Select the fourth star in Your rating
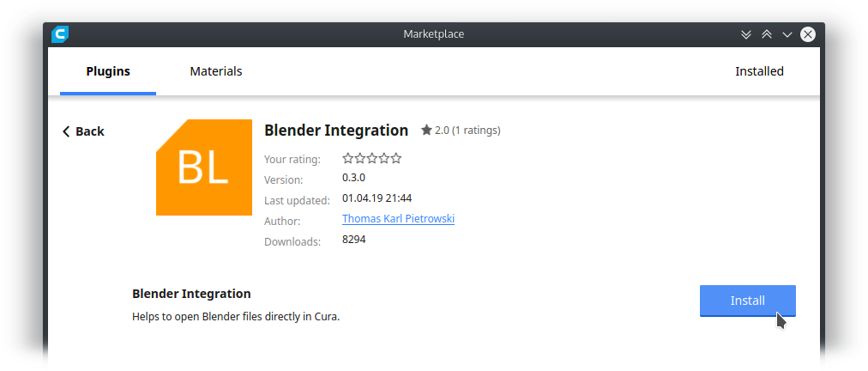 pyautogui.click(x=383, y=159)
